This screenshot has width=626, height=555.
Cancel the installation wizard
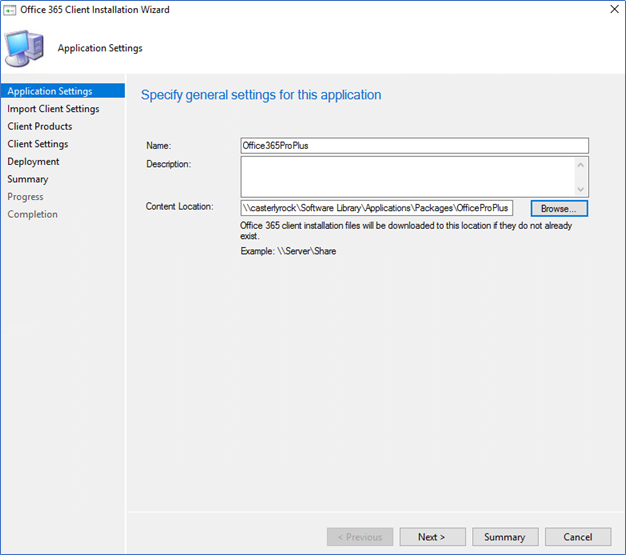click(x=578, y=537)
